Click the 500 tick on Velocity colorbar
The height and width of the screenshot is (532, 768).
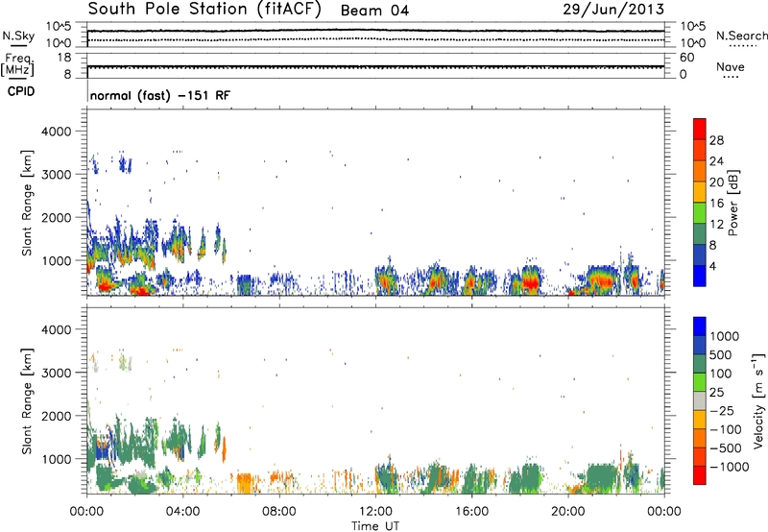723,354
